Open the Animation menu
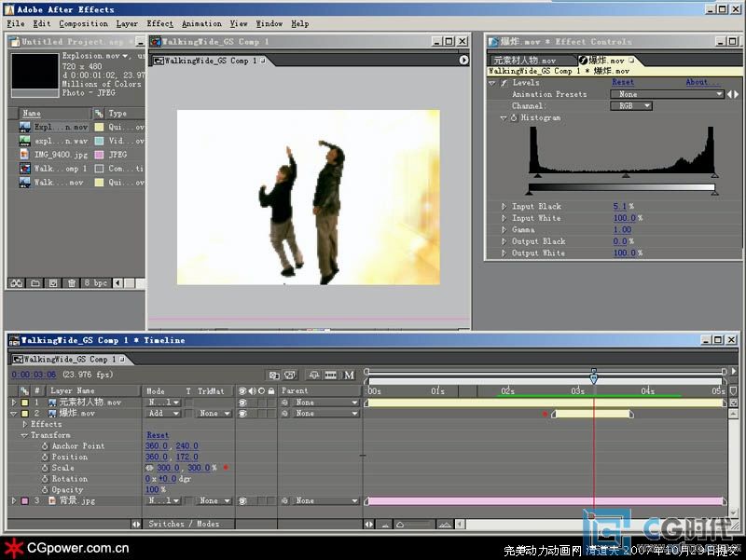The height and width of the screenshot is (560, 746). 201,23
